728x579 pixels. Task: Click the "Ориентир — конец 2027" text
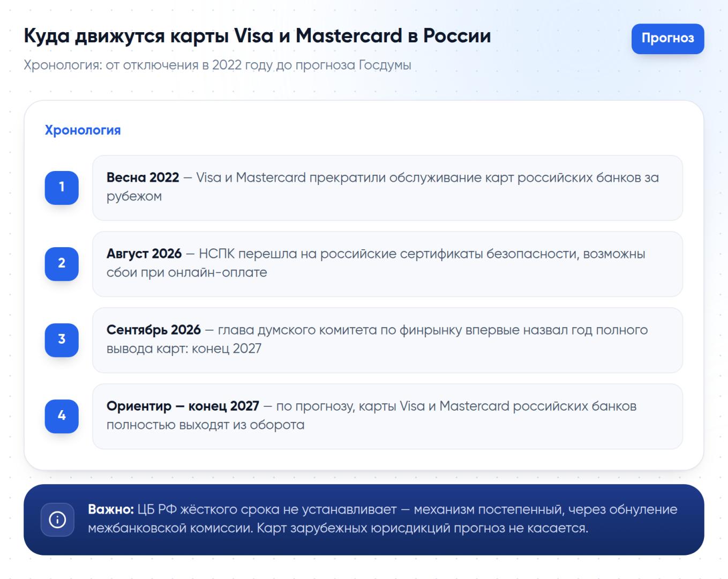183,406
